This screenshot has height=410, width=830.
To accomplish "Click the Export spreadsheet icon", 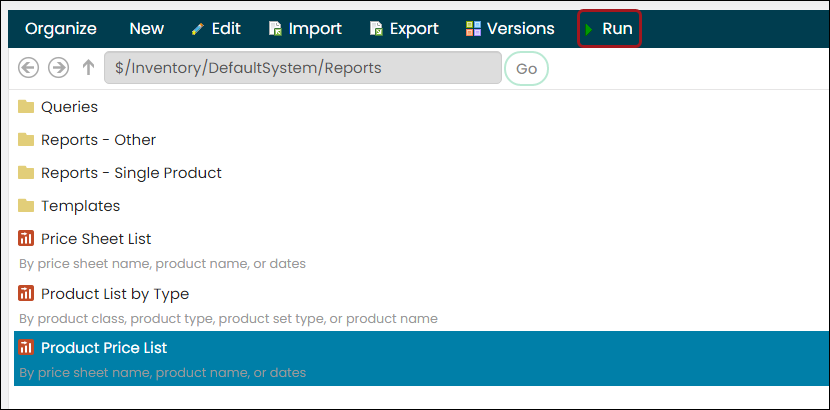I will pyautogui.click(x=376, y=29).
